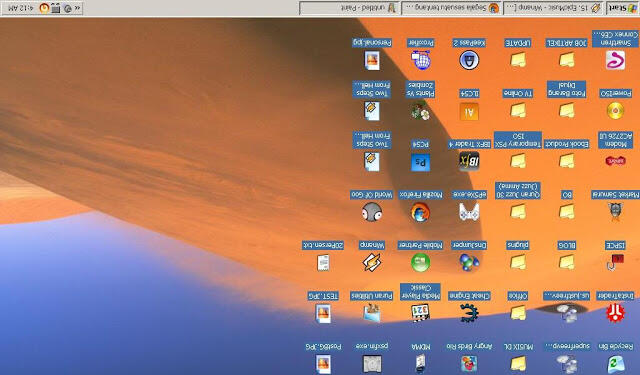Viewport: 640px width, 375px height.
Task: Launch the Modem AC2726 UI shortcut
Action: pos(615,161)
